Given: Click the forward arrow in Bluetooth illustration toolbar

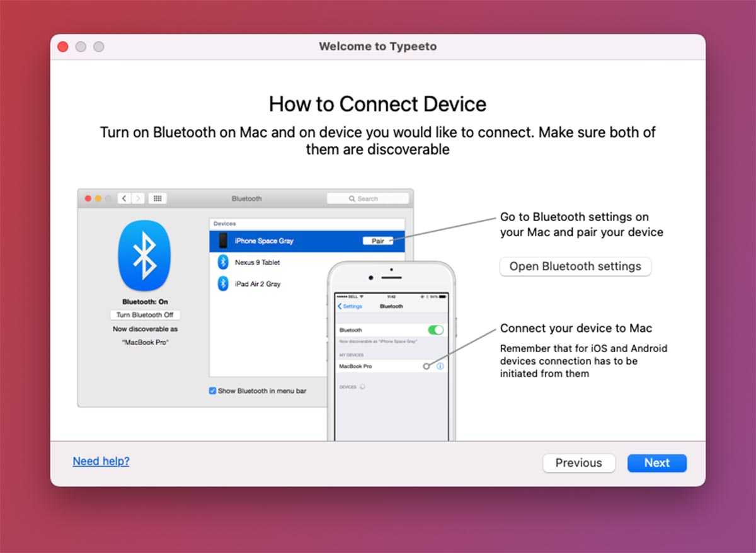Looking at the screenshot, I should pyautogui.click(x=138, y=198).
